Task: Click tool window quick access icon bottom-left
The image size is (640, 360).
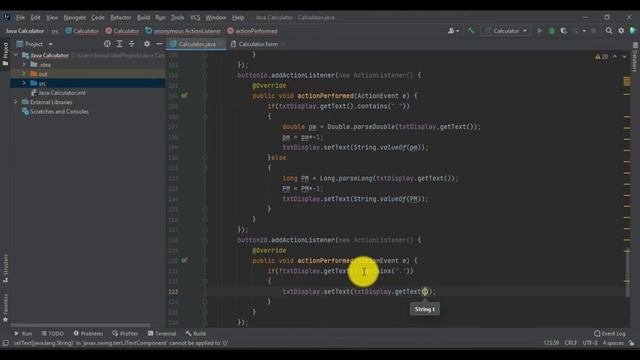Action: [x=5, y=343]
